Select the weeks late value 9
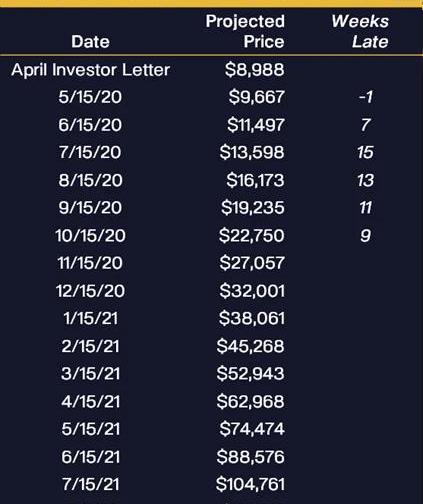The image size is (423, 504). tap(365, 236)
